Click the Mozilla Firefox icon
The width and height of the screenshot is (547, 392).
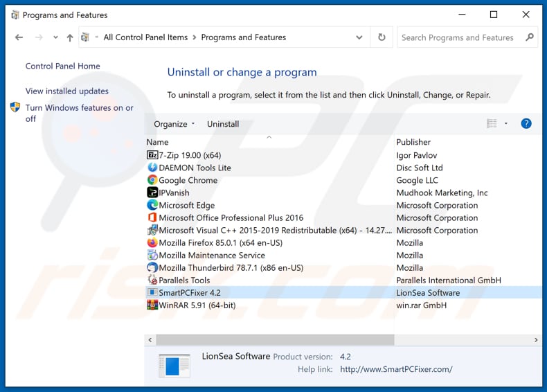tap(152, 242)
